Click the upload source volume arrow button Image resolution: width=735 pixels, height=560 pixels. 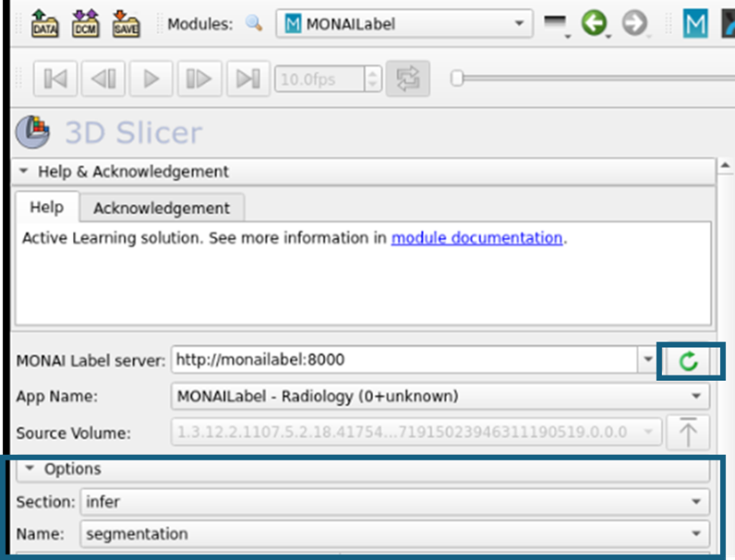688,432
